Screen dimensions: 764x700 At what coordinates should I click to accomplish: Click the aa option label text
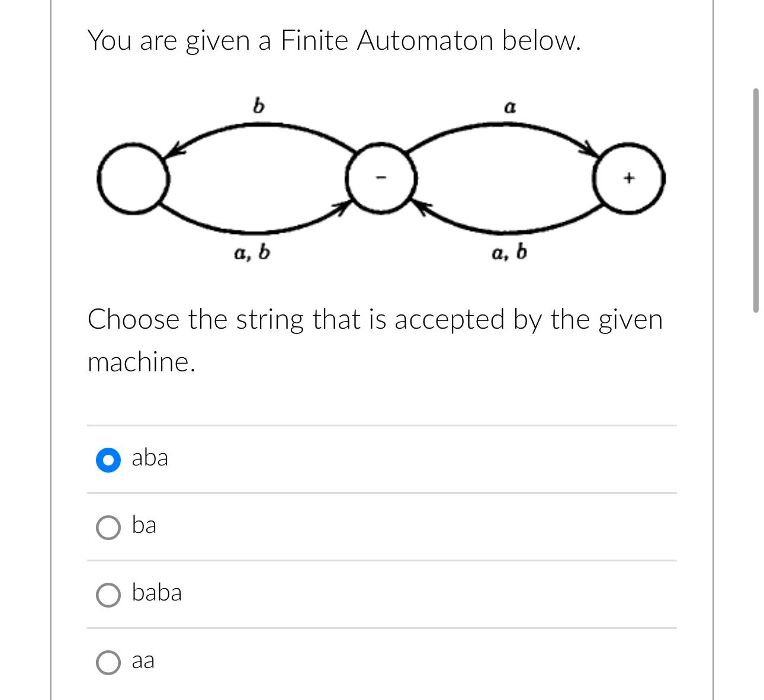coord(144,662)
